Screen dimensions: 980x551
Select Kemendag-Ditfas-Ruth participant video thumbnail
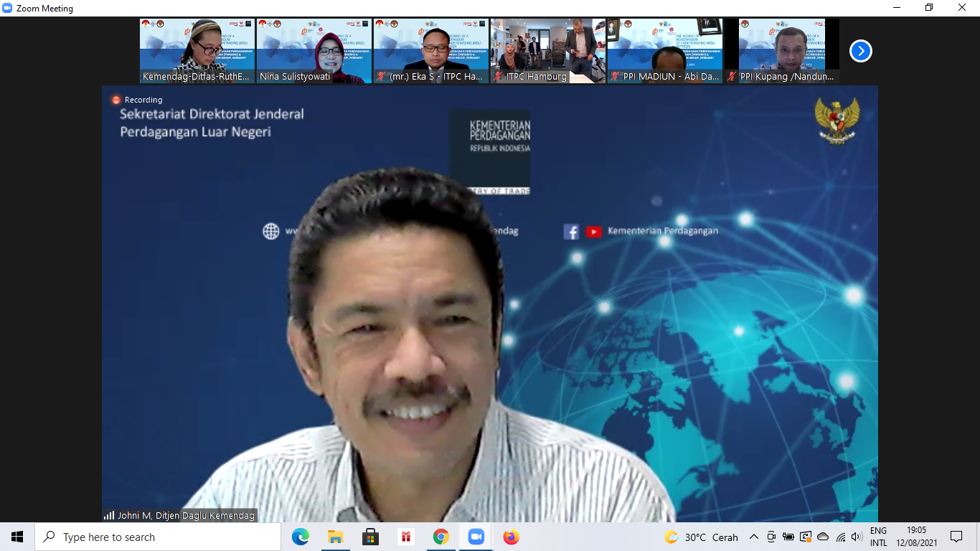tap(197, 51)
